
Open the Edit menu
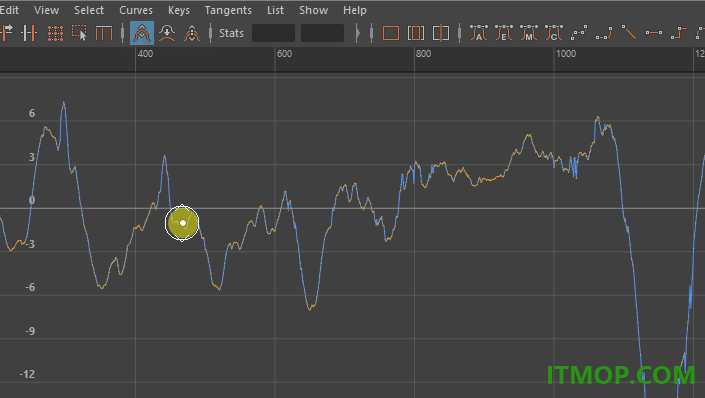9,10
